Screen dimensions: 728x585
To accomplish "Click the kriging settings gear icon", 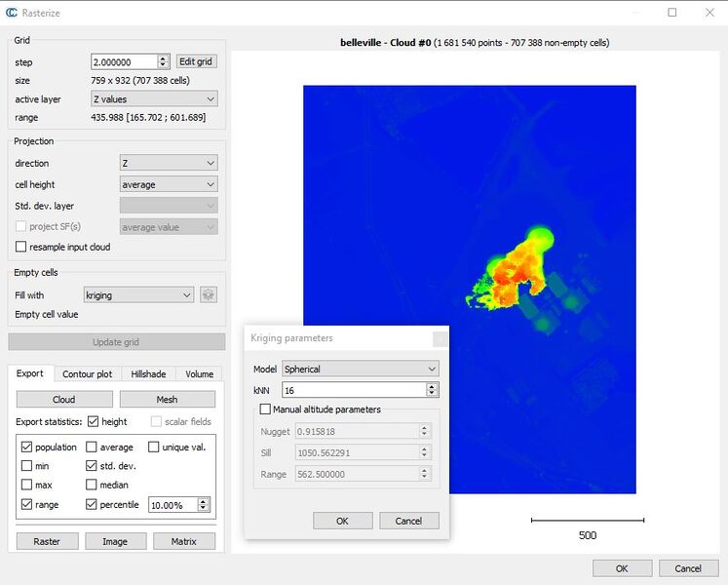I will (208, 294).
